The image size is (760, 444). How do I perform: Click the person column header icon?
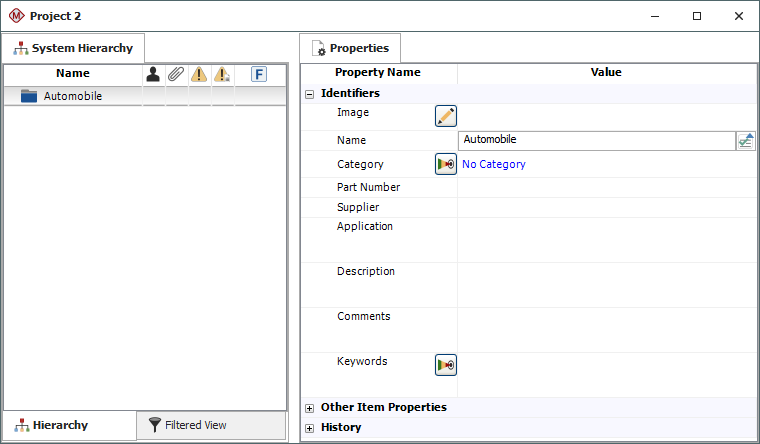(x=153, y=74)
